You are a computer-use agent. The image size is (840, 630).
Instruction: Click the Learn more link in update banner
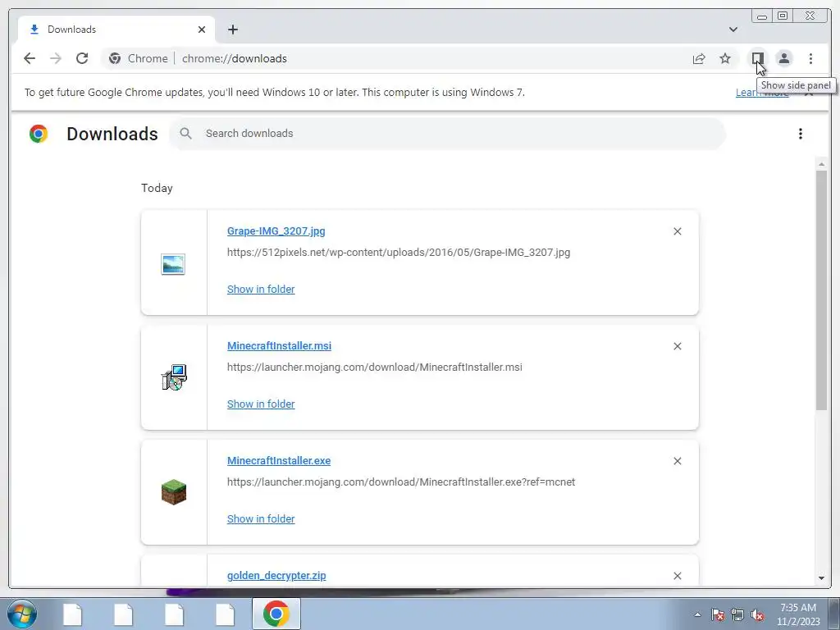point(762,93)
